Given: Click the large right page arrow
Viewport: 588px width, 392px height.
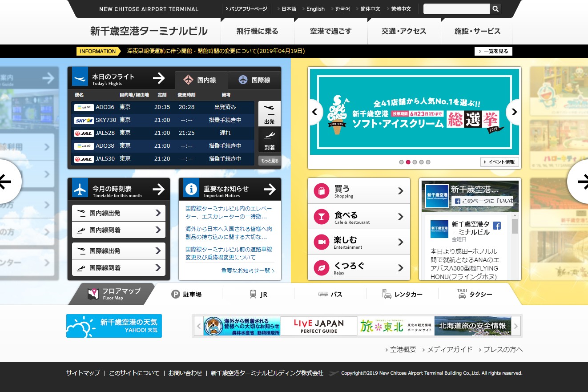Looking at the screenshot, I should pos(580,182).
